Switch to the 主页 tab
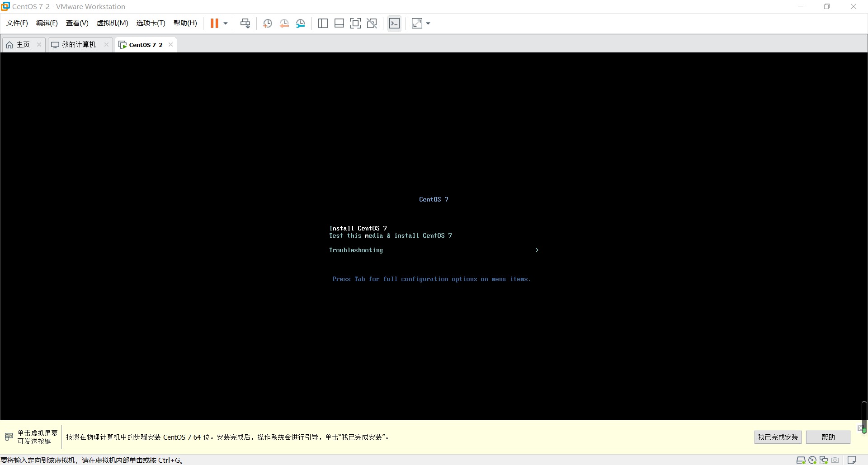 [24, 44]
